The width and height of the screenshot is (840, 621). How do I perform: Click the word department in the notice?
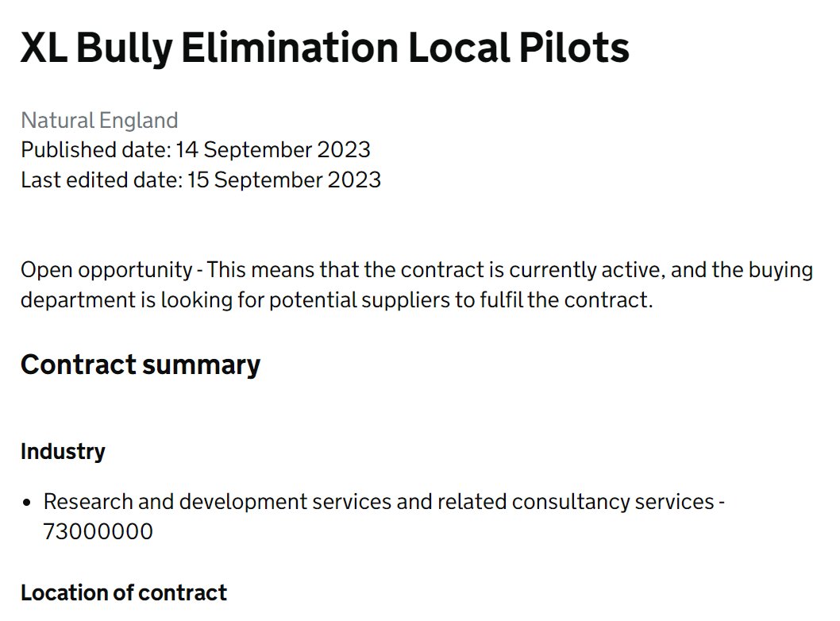79,300
